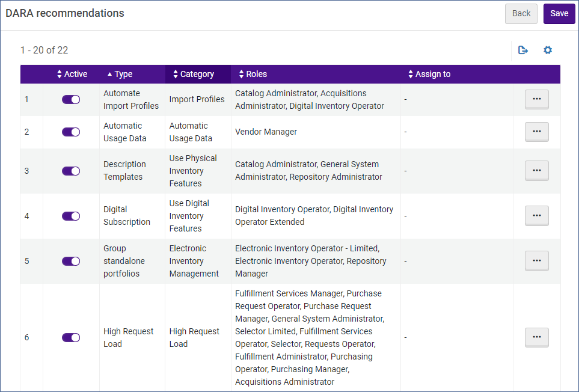579x392 pixels.
Task: Sort table by Assign to column
Action: pos(429,74)
